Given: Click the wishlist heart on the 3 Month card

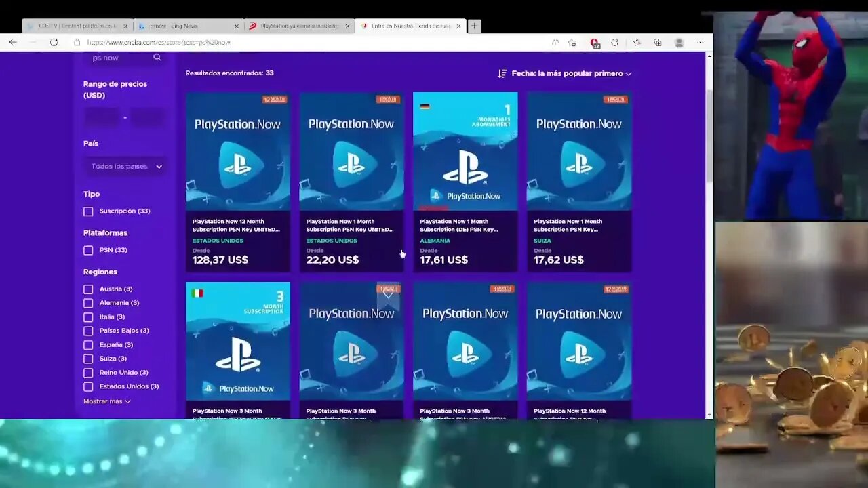Looking at the screenshot, I should pos(388,294).
